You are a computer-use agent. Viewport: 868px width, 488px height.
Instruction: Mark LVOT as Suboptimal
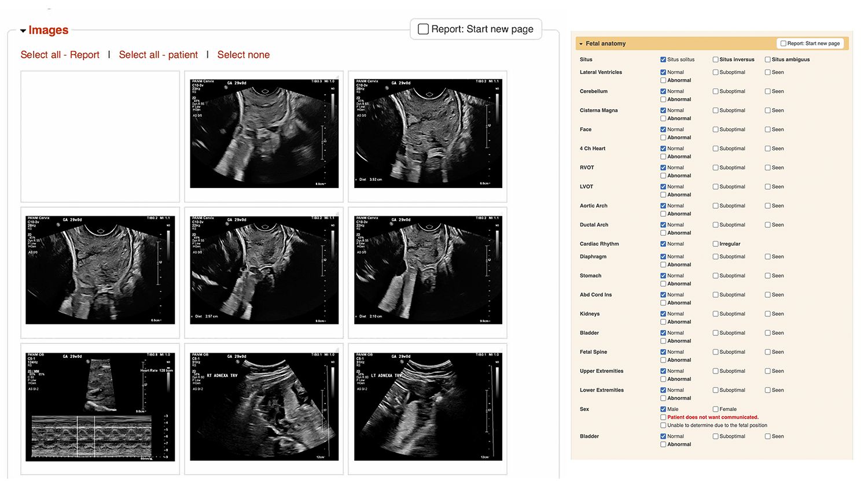pyautogui.click(x=715, y=187)
